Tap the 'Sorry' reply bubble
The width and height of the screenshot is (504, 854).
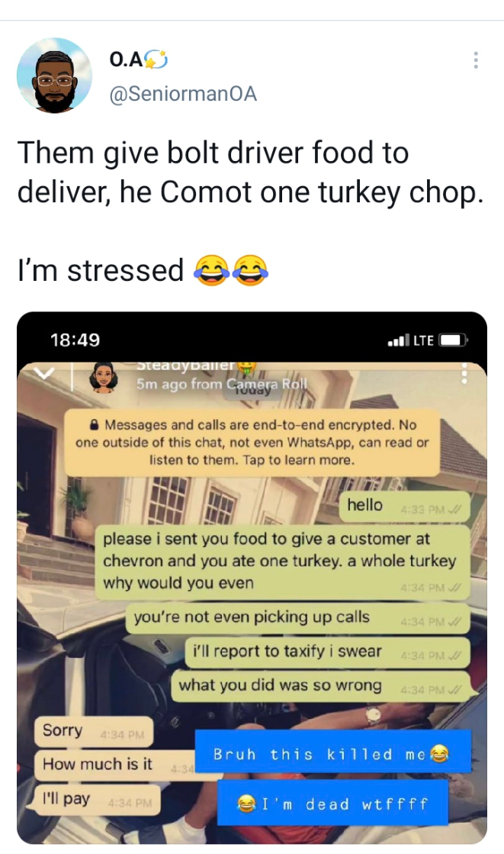coord(94,731)
